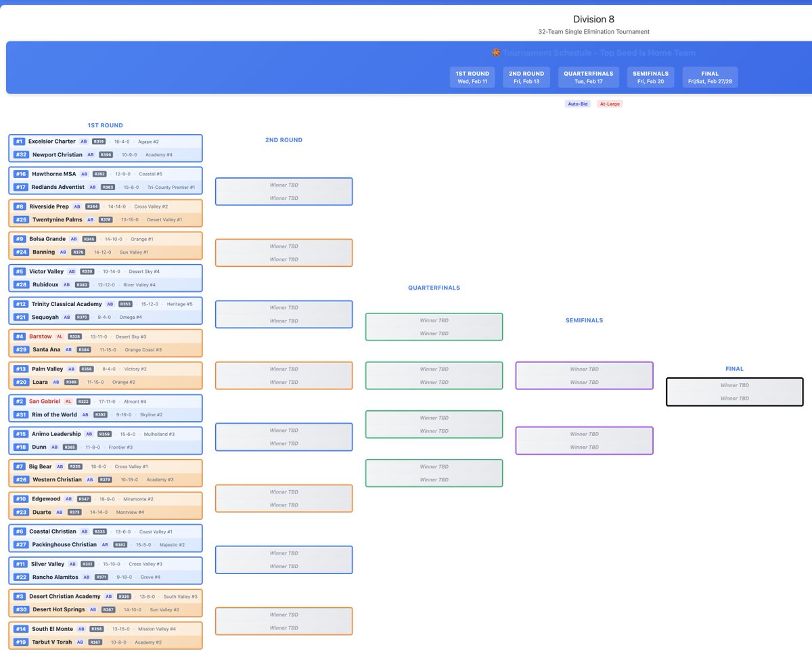Toggle the At-Large legend chip
The height and width of the screenshot is (654, 812).
609,104
